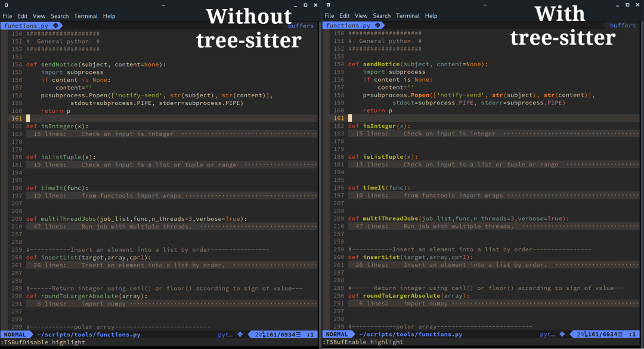Click 'def timeIt(func):' line in left terminal
644x349 pixels.
tap(57, 188)
